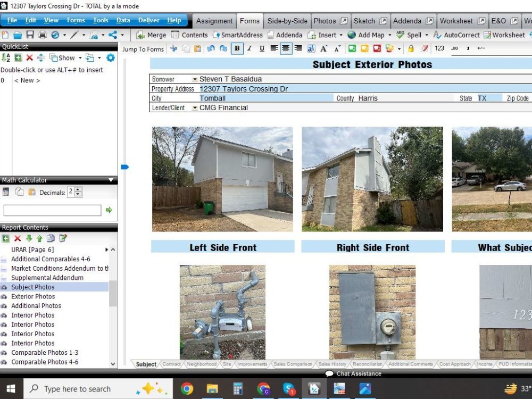This screenshot has width=532, height=399.
Task: Click the Merge button
Action: click(151, 35)
